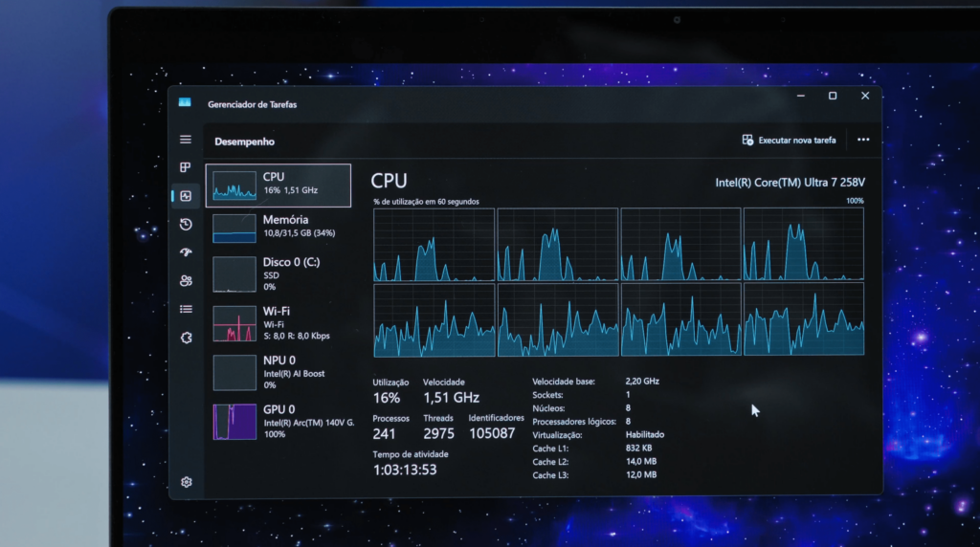Open the Processes page icon
The height and width of the screenshot is (547, 980).
pyautogui.click(x=186, y=167)
